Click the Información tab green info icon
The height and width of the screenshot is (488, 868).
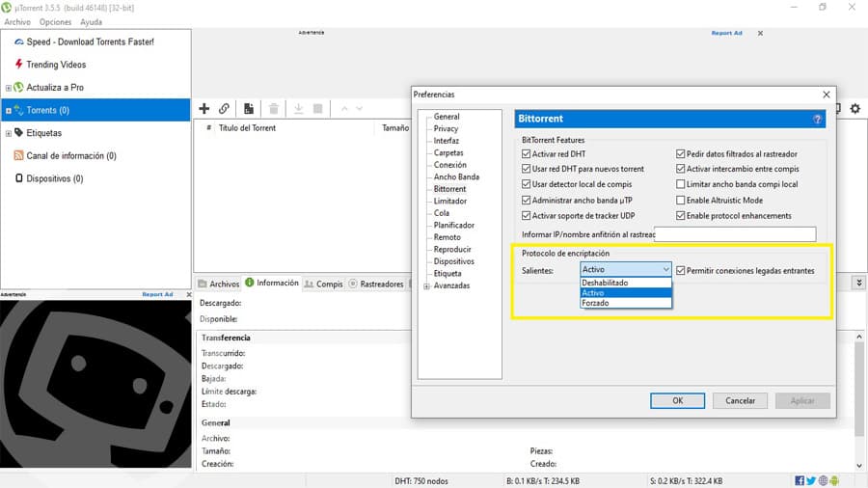coord(250,283)
